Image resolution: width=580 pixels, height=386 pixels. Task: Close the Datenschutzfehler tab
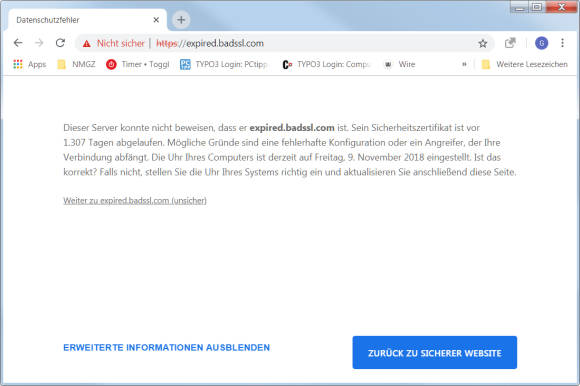tap(156, 20)
